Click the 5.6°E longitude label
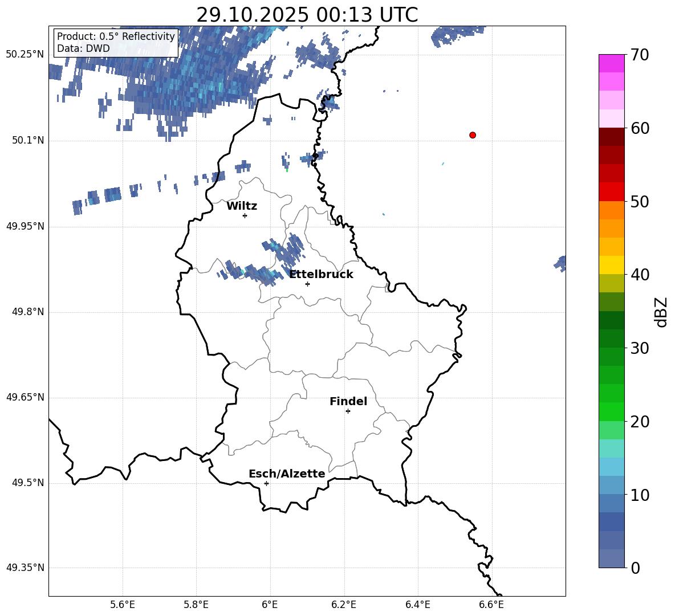675x616 pixels. (123, 605)
